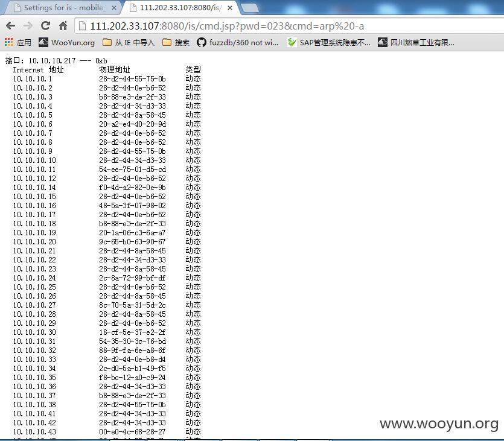This screenshot has width=504, height=441.
Task: Click the WooYun favicon in bookmarks bar
Action: coord(43,42)
